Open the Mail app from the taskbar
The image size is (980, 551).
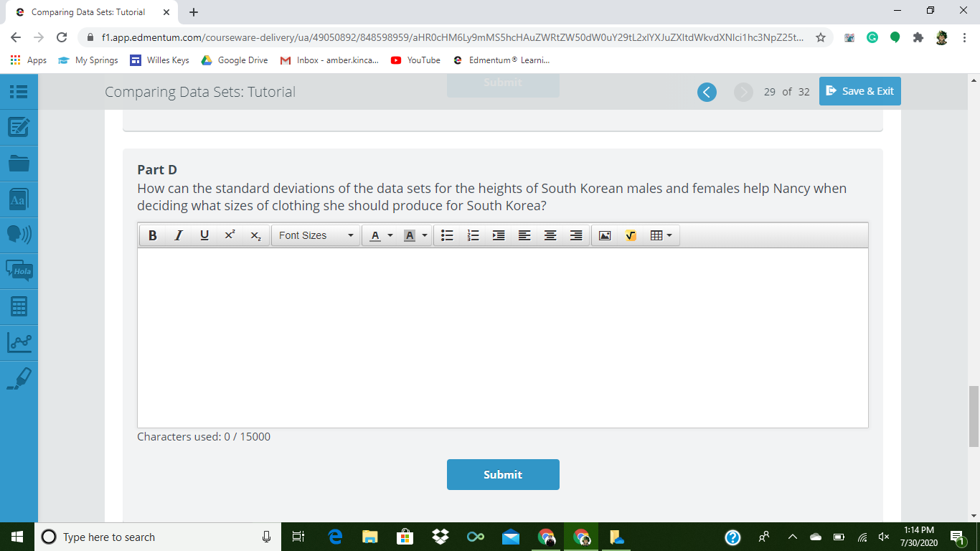pos(510,537)
